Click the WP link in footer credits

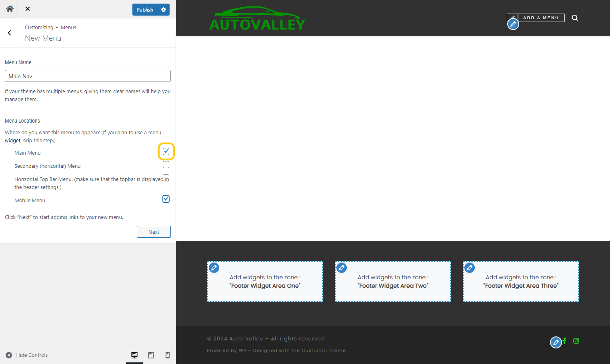(242, 350)
